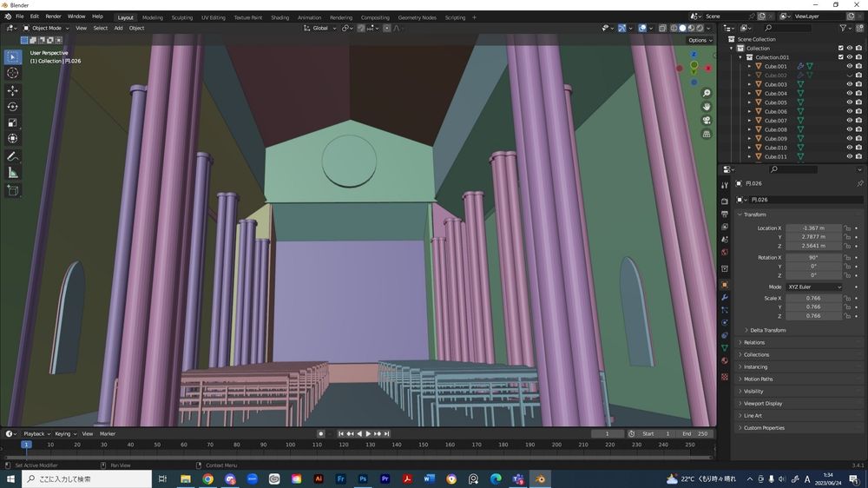868x488 pixels.
Task: Expand Delta Transform panel
Action: pyautogui.click(x=766, y=330)
